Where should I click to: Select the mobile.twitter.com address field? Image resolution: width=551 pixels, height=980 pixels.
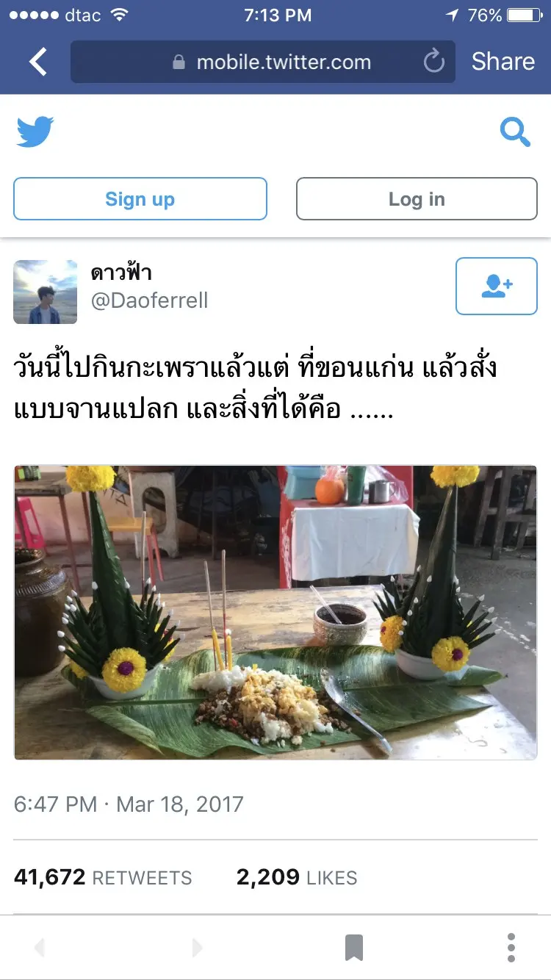(x=263, y=62)
